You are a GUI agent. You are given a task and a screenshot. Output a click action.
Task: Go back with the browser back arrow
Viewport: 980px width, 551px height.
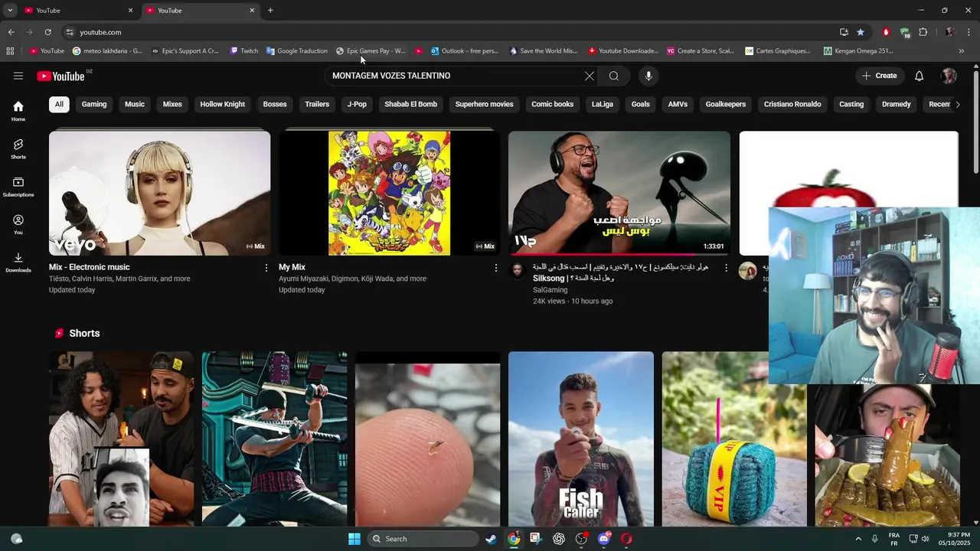[x=11, y=32]
